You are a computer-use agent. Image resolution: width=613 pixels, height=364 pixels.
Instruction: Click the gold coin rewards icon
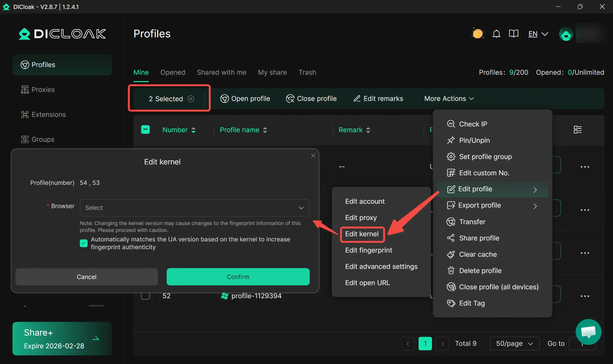(x=478, y=34)
